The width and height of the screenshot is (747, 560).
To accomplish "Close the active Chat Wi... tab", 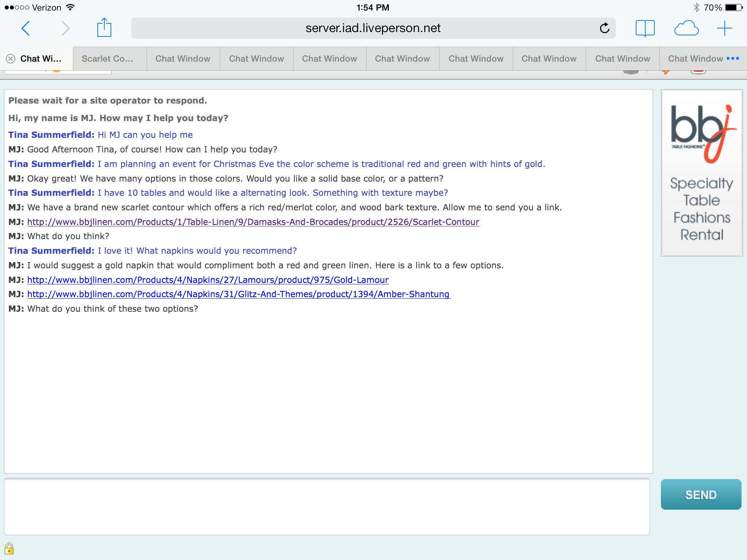I will tap(11, 59).
